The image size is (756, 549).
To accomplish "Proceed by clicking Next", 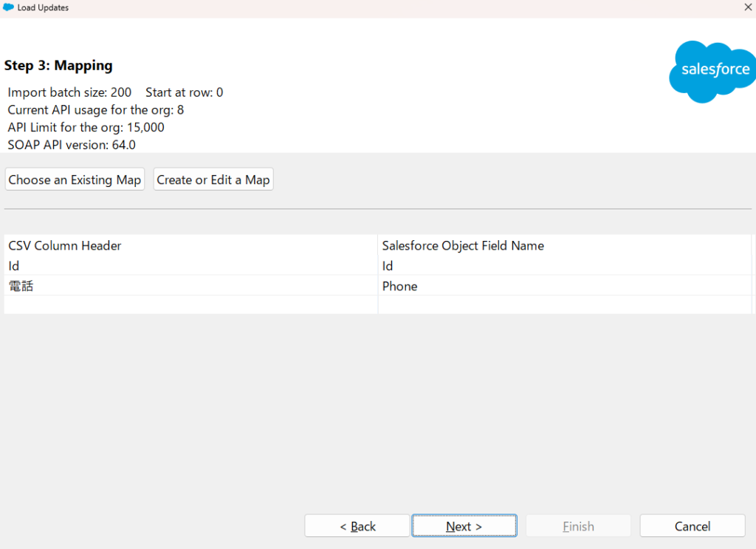I will (x=464, y=526).
